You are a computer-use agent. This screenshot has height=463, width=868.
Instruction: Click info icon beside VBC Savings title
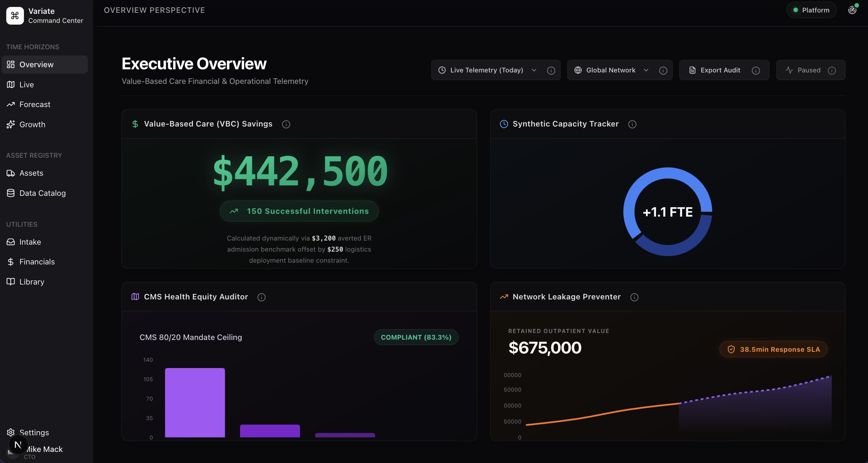pyautogui.click(x=286, y=124)
